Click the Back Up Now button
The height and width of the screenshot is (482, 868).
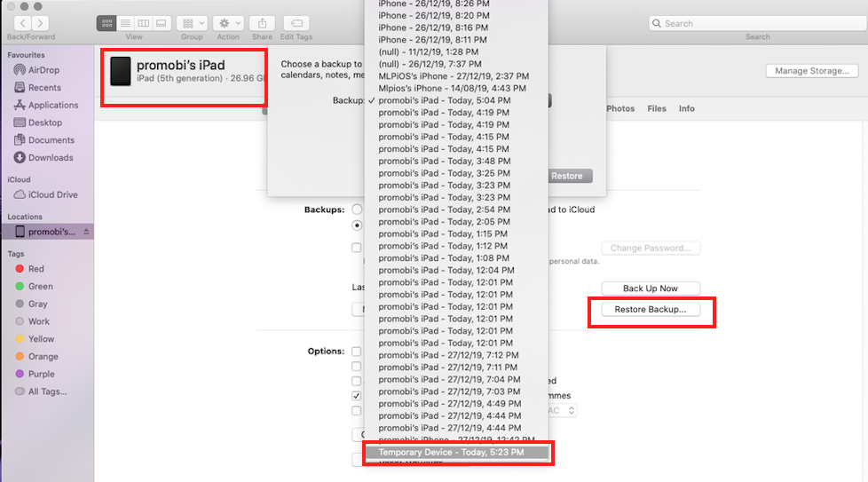tap(651, 288)
